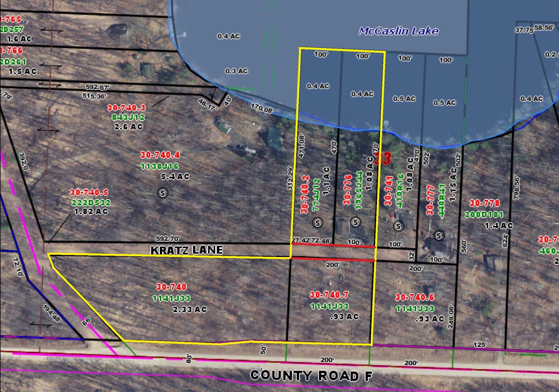Select parcel number 30-740.7
Image resolution: width=559 pixels, height=392 pixels.
[x=329, y=295]
